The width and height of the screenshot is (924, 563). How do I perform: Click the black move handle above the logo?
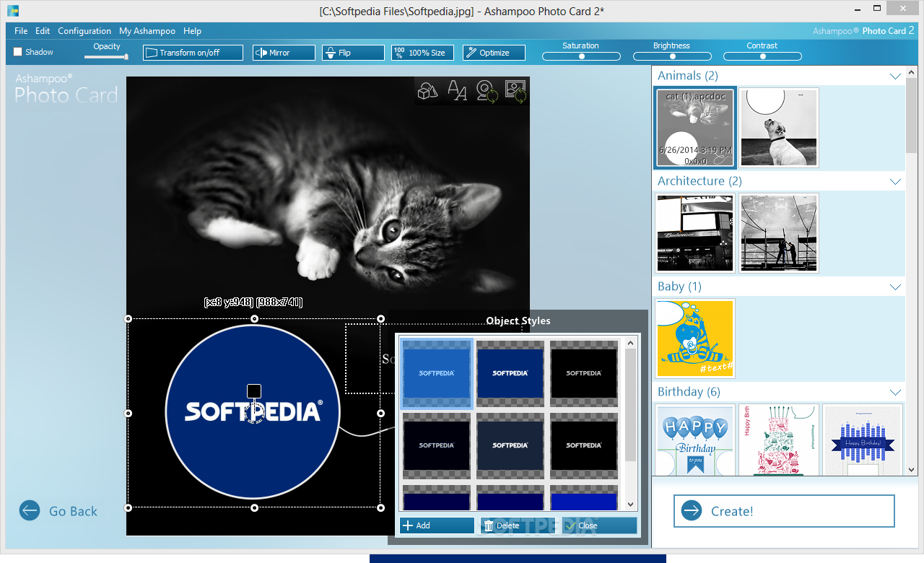(x=253, y=391)
